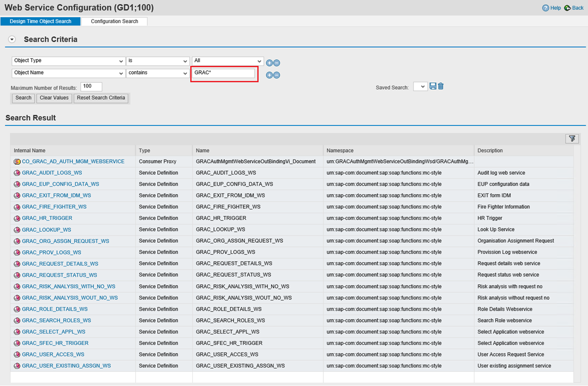Collapse the Search Criteria section
The image size is (588, 386).
(12, 39)
